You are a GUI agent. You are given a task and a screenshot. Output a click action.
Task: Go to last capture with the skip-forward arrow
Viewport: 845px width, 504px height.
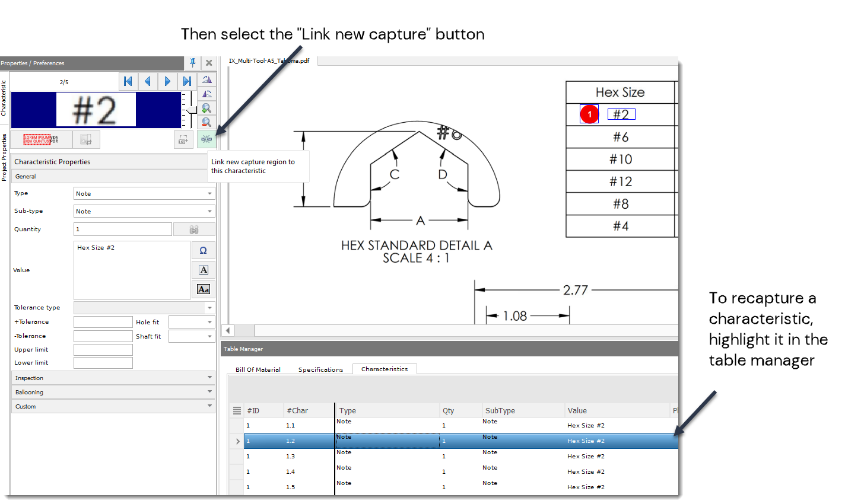(x=188, y=81)
